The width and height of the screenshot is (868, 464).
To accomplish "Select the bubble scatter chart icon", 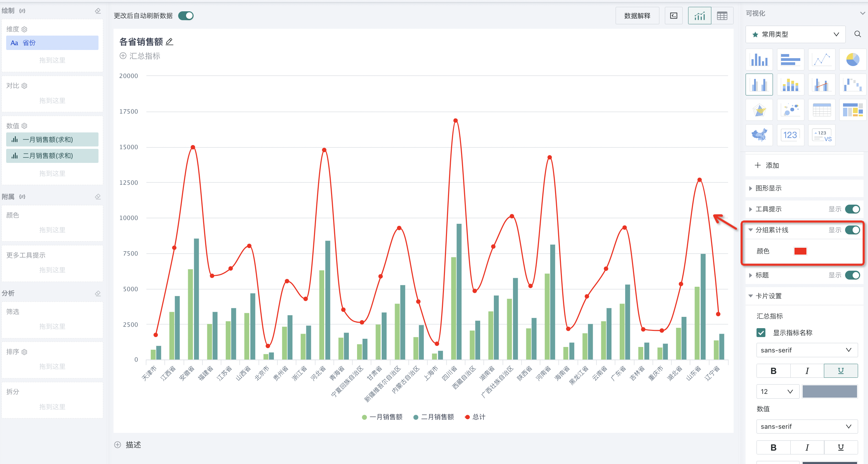I will 790,110.
